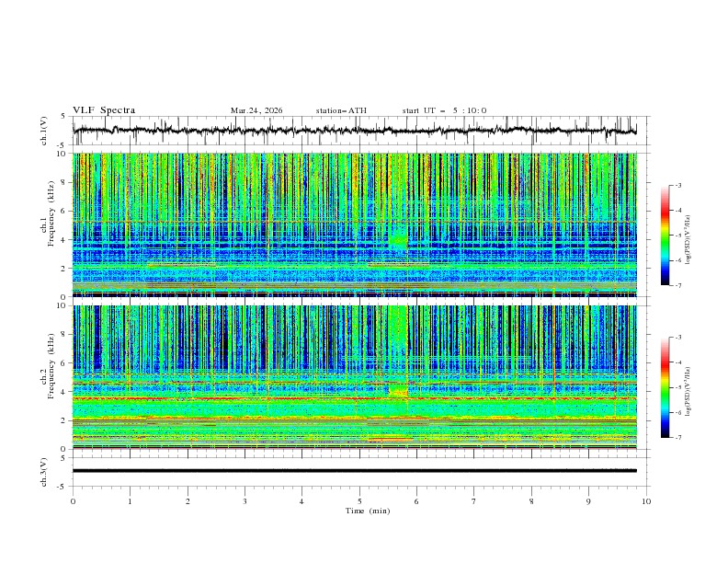The width and height of the screenshot is (728, 563).
Task: Click the ch.1 "Frequency (kHz)" axis label
Action: (x=51, y=214)
